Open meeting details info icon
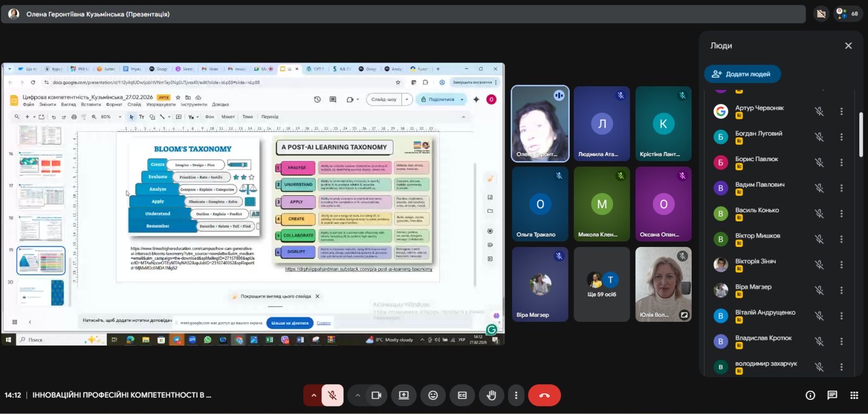Image resolution: width=868 pixels, height=414 pixels. tap(810, 396)
